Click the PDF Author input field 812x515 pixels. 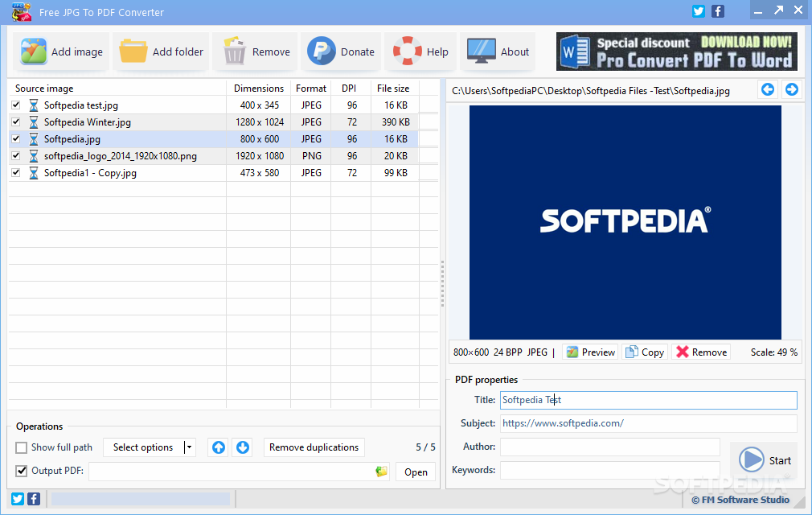tap(610, 447)
